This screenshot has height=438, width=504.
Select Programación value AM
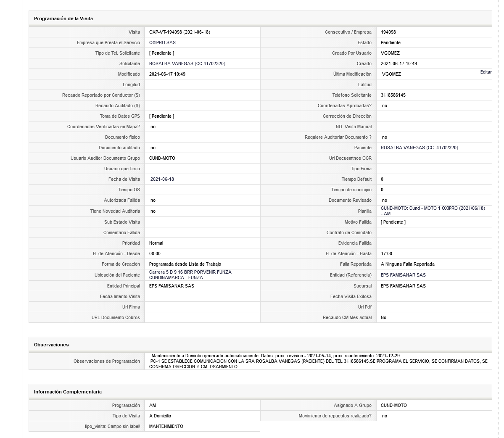152,406
